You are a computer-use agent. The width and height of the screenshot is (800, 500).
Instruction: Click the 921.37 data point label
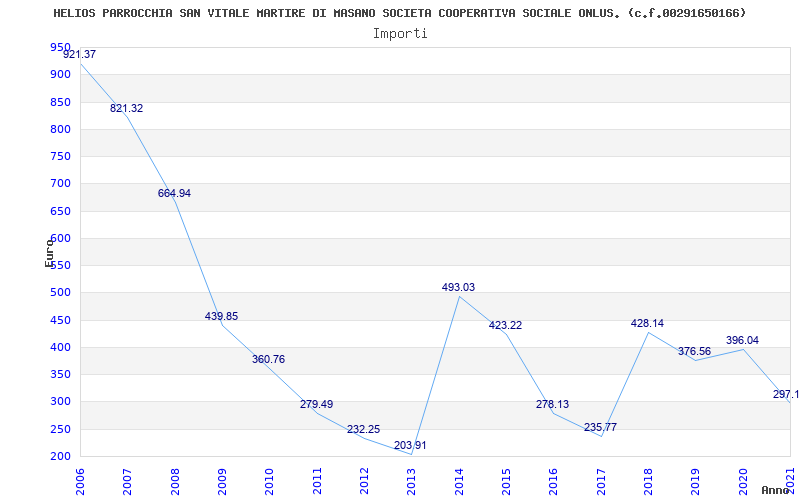coord(80,54)
